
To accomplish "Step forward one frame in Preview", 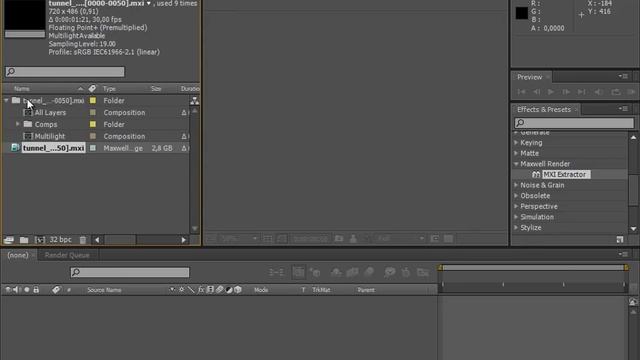I will [566, 92].
